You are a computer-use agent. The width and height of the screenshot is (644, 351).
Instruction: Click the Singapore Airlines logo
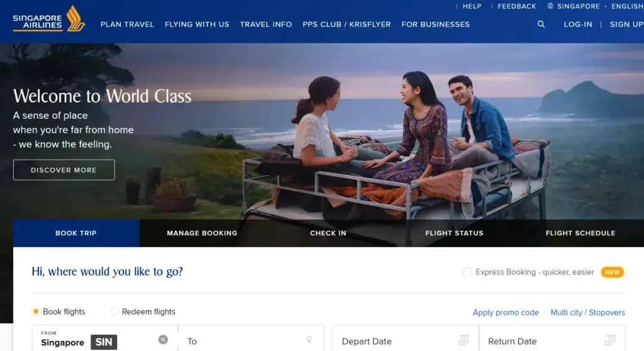coord(49,19)
